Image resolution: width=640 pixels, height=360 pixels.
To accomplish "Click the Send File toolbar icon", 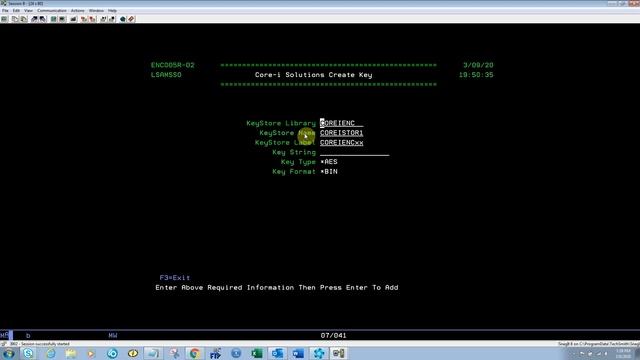I will pyautogui.click(x=34, y=19).
